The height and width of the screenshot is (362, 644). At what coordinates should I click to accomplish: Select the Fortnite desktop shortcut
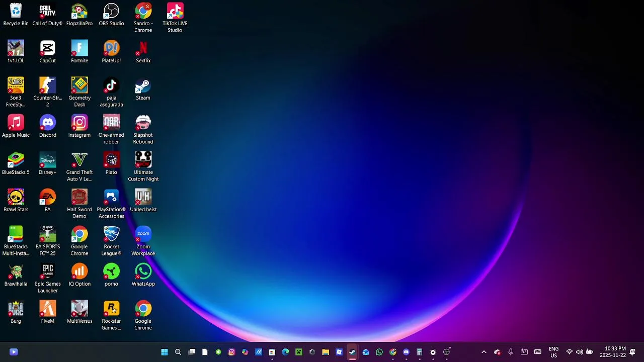[79, 52]
